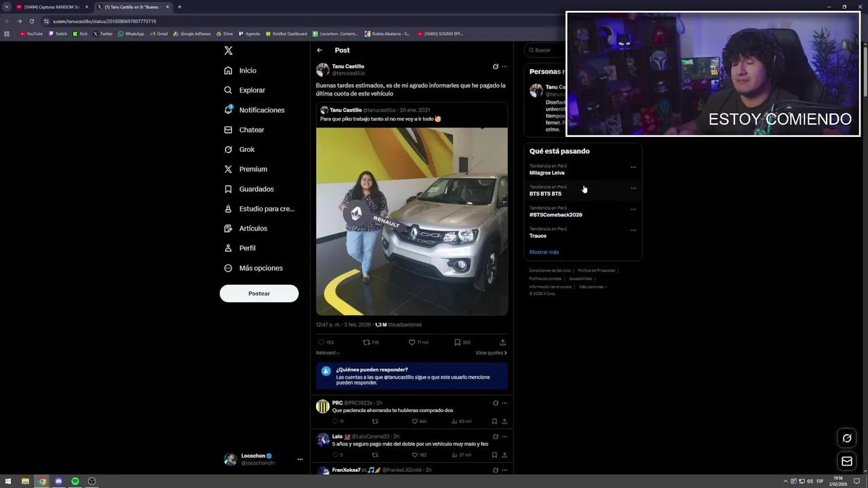Open Spotify from the Windows taskbar

[x=75, y=481]
